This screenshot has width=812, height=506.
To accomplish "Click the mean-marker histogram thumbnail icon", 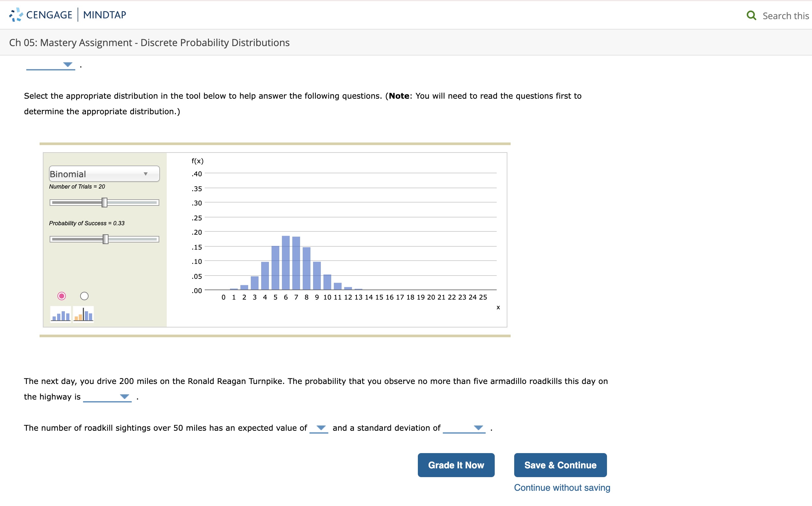I will point(84,314).
